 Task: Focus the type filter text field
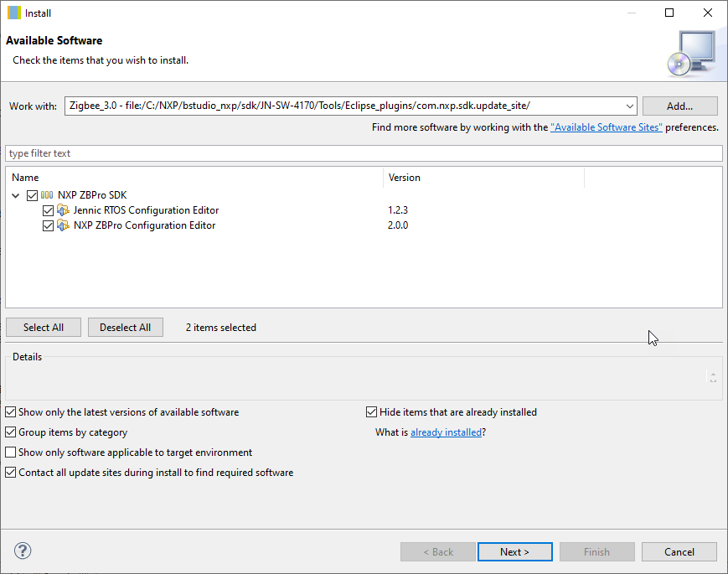pyautogui.click(x=364, y=153)
